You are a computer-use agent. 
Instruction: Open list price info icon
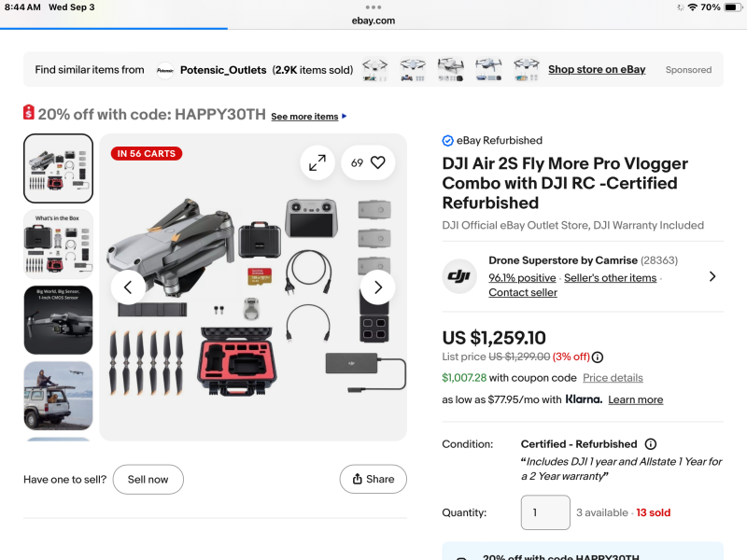598,357
